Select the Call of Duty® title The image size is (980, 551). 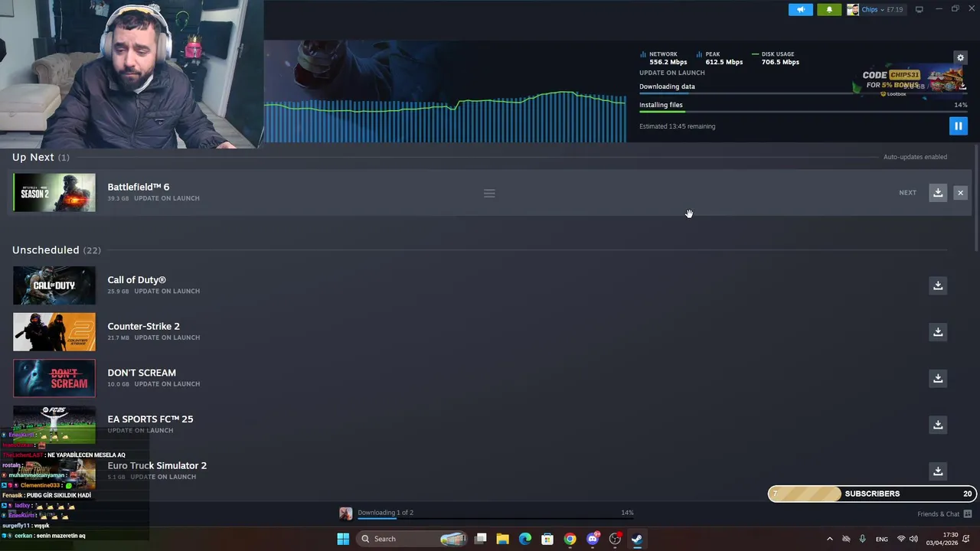[136, 280]
